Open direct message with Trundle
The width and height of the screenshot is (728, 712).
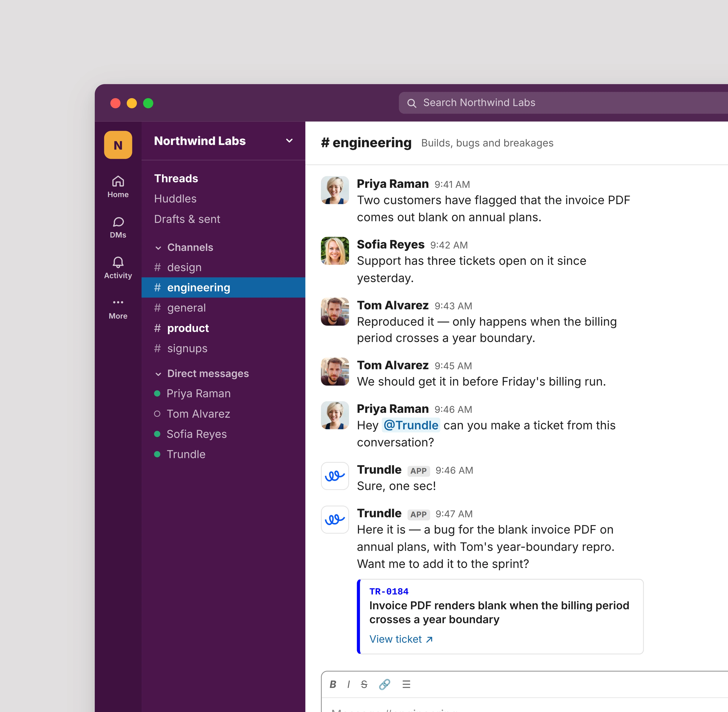(x=223, y=454)
